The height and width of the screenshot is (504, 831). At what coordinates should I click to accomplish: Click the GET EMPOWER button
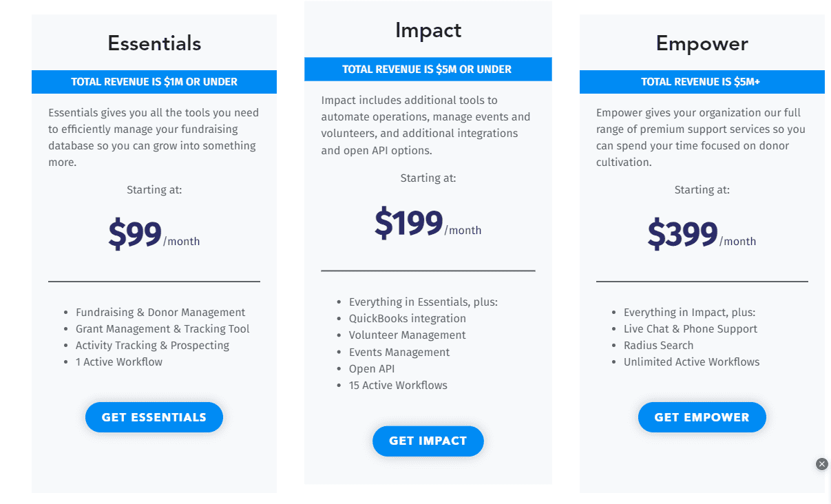pos(702,417)
